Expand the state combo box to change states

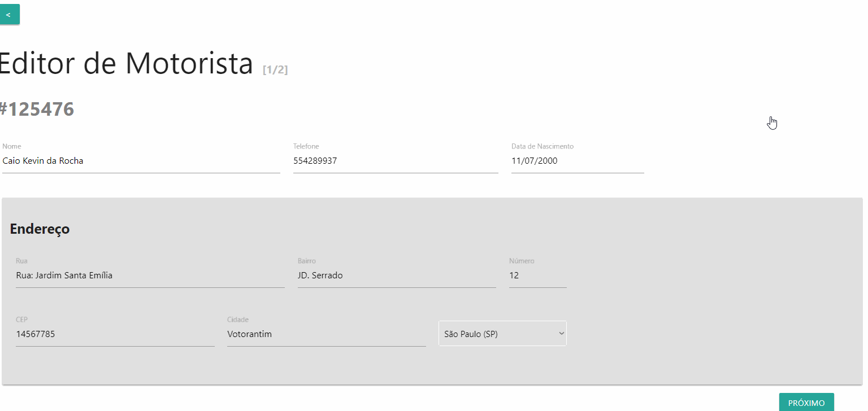click(502, 334)
